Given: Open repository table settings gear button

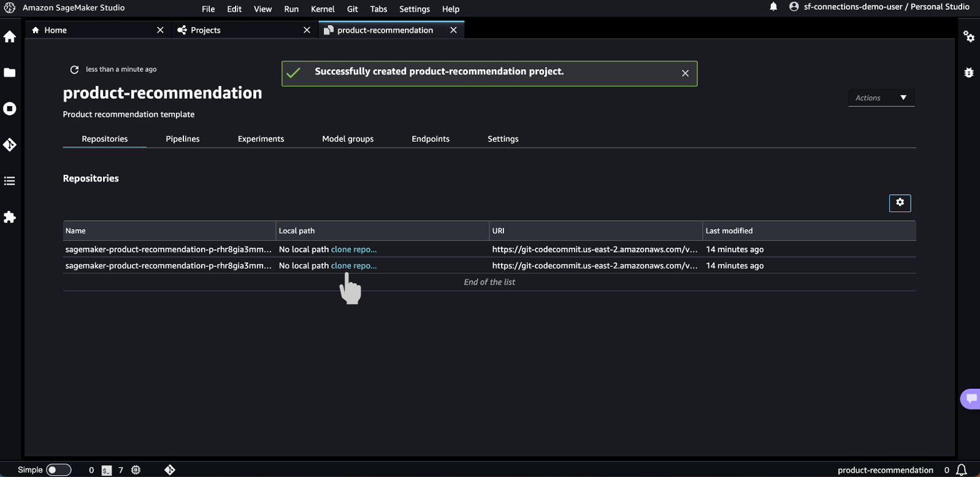Looking at the screenshot, I should [900, 203].
